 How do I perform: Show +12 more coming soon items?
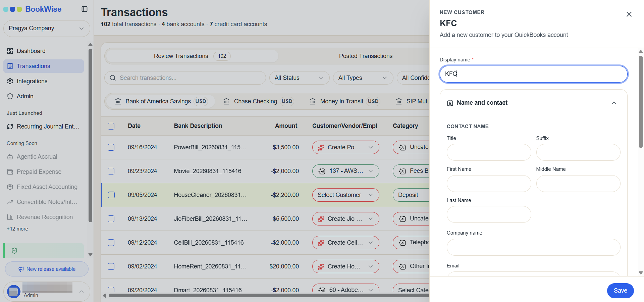[17, 229]
